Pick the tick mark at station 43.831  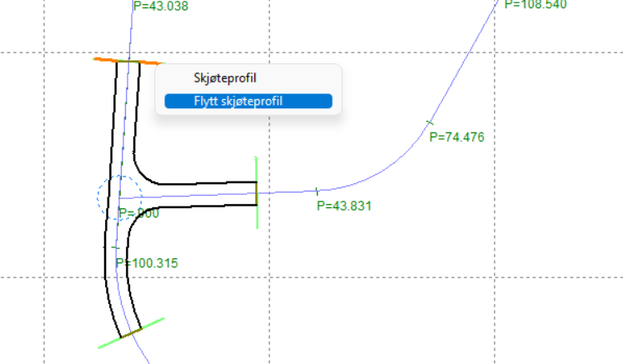[x=317, y=192]
